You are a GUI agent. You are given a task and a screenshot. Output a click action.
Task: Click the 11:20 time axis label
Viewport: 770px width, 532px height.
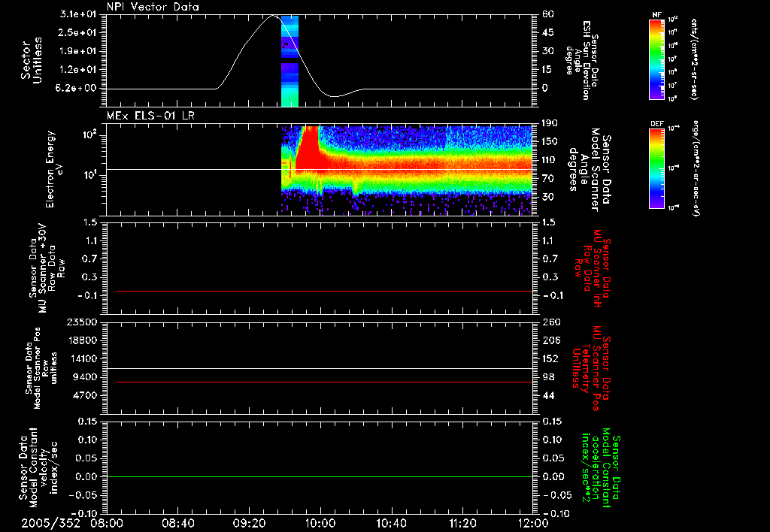[462, 523]
